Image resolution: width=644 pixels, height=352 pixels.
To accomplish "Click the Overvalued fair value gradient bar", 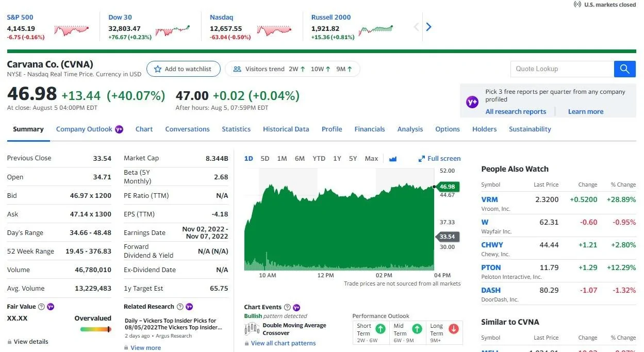I will coord(96,329).
